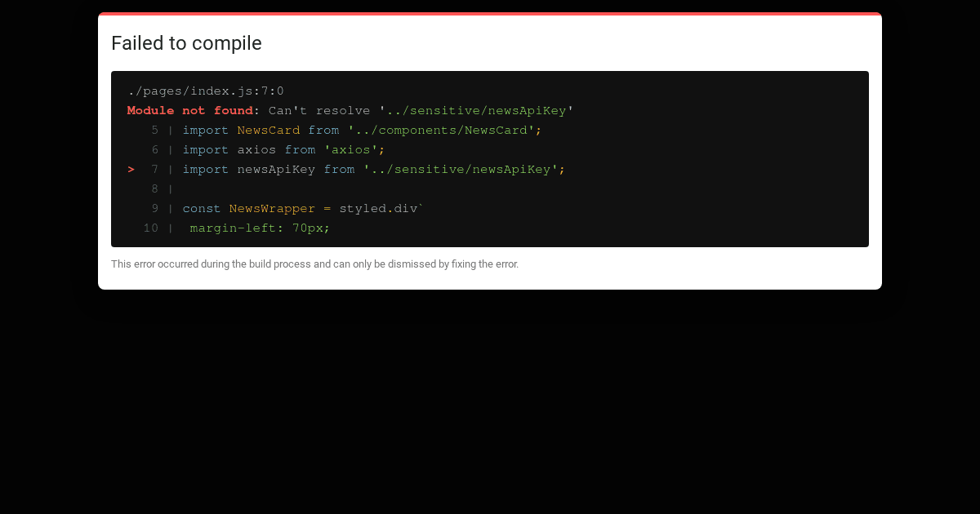980x514 pixels.
Task: Click the dismissal note text below the code block
Action: click(314, 264)
